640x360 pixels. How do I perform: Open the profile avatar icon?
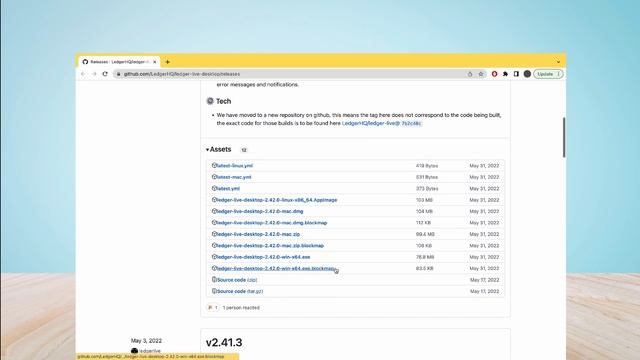[x=527, y=74]
